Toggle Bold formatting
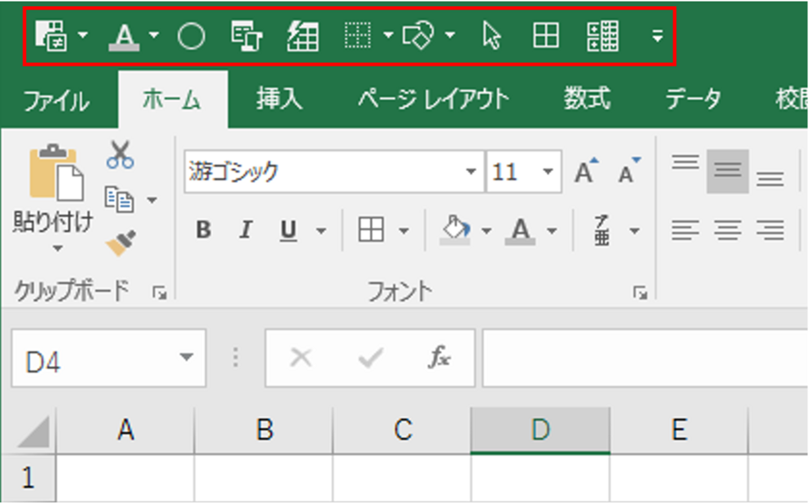The height and width of the screenshot is (504, 812). coord(204,230)
